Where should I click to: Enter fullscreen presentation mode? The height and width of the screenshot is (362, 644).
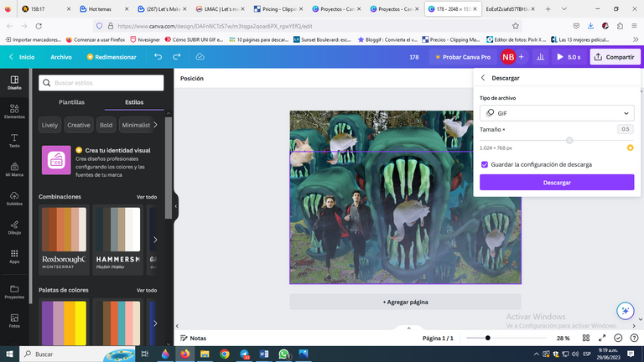click(x=602, y=338)
